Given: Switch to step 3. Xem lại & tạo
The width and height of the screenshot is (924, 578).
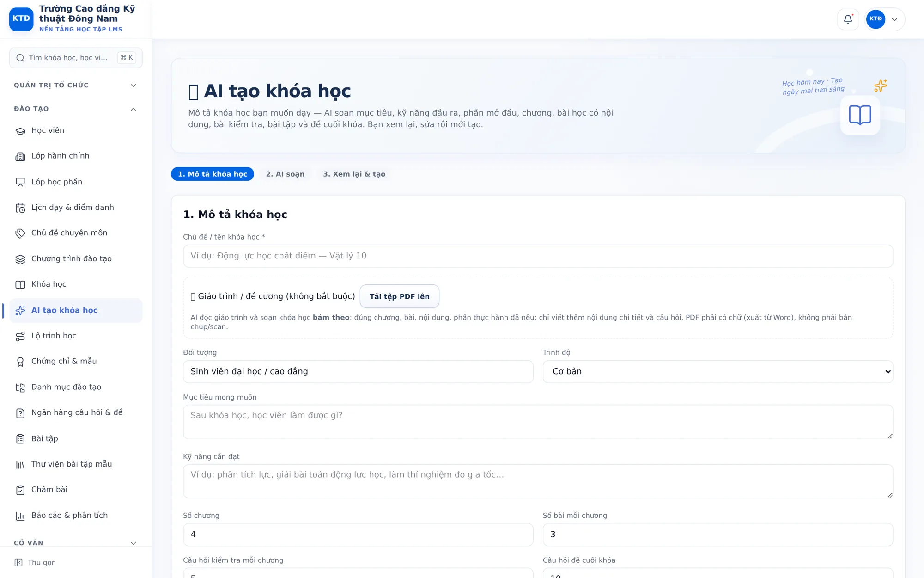Looking at the screenshot, I should tap(354, 174).
